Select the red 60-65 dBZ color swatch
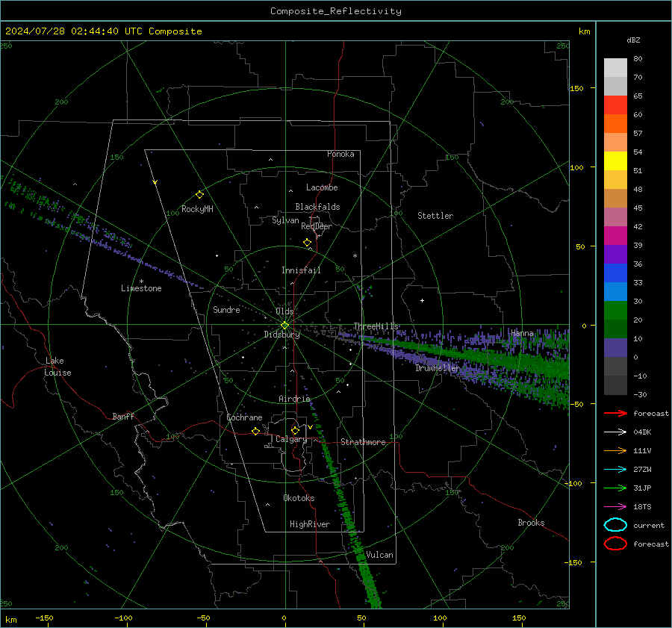Screen dimensions: 672x628 click(615, 105)
